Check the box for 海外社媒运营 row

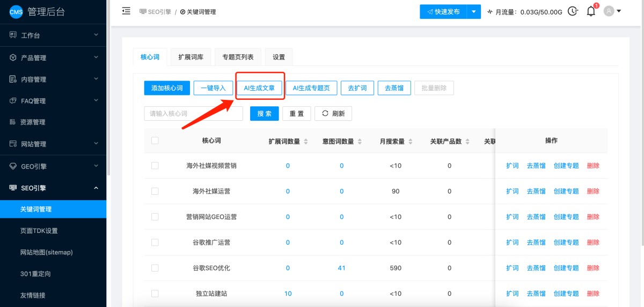pyautogui.click(x=155, y=191)
